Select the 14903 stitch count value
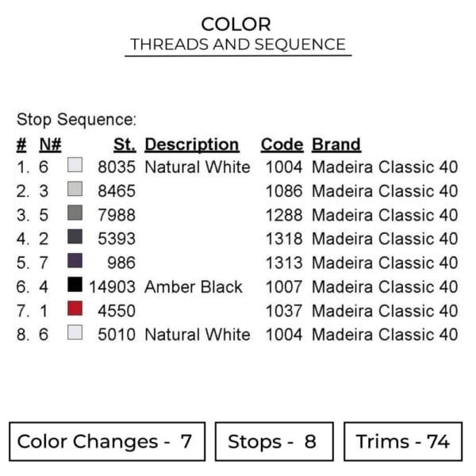476x476 pixels. (112, 286)
